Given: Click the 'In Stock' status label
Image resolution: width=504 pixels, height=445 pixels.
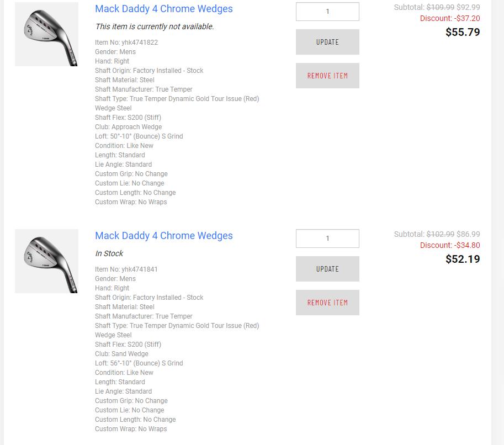Looking at the screenshot, I should coord(109,253).
